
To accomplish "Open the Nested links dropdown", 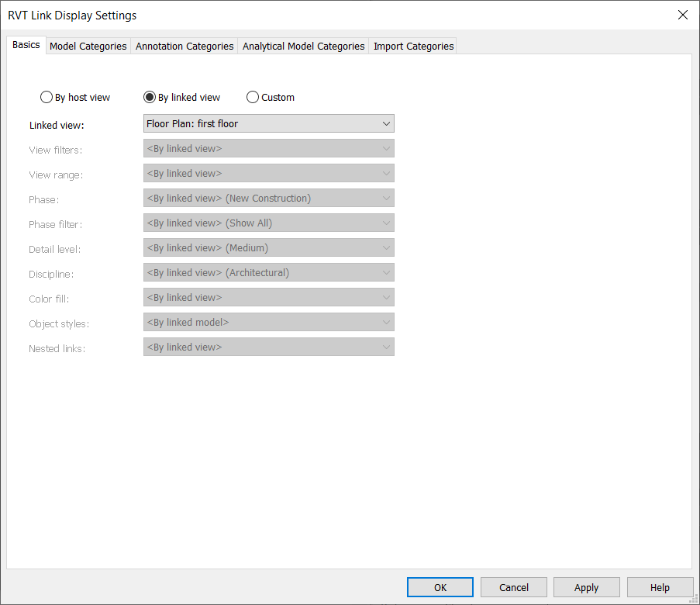I will (269, 347).
